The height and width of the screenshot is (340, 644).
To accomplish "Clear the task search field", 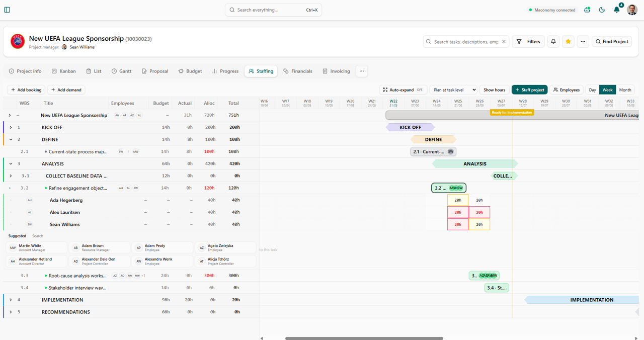I will (x=504, y=42).
